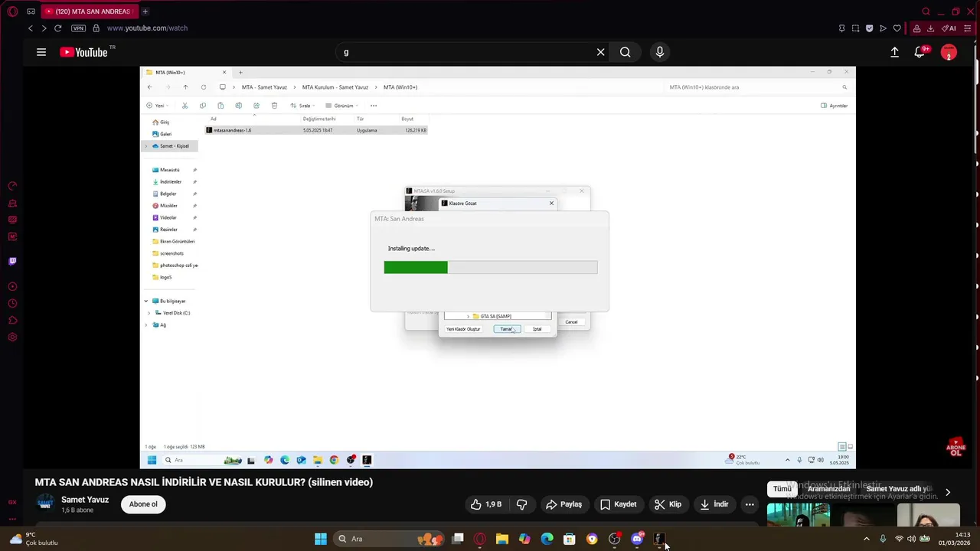The image size is (980, 551).
Task: Show more filter chips with the arrow
Action: pos(948,492)
